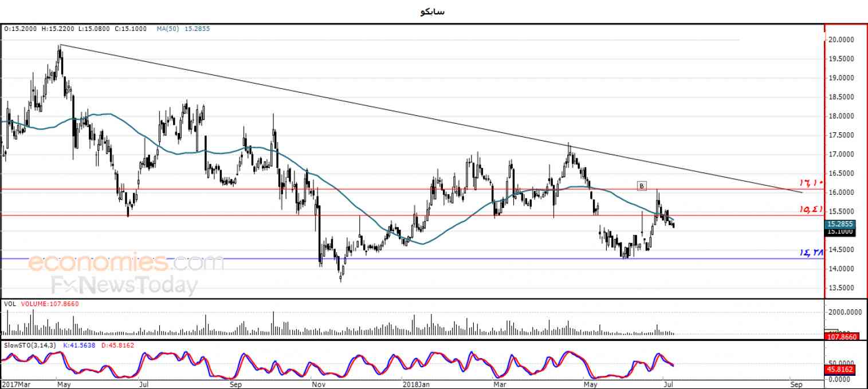Click the 20.0000 price axis label

(x=842, y=40)
